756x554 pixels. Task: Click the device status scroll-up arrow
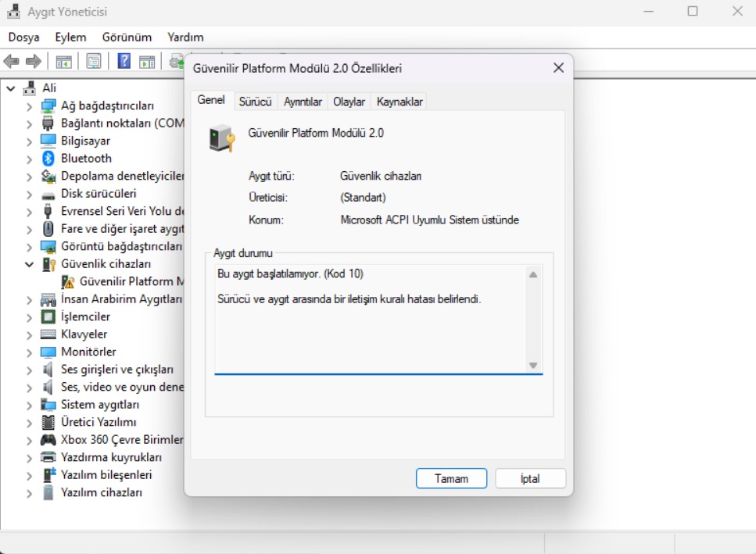(532, 274)
